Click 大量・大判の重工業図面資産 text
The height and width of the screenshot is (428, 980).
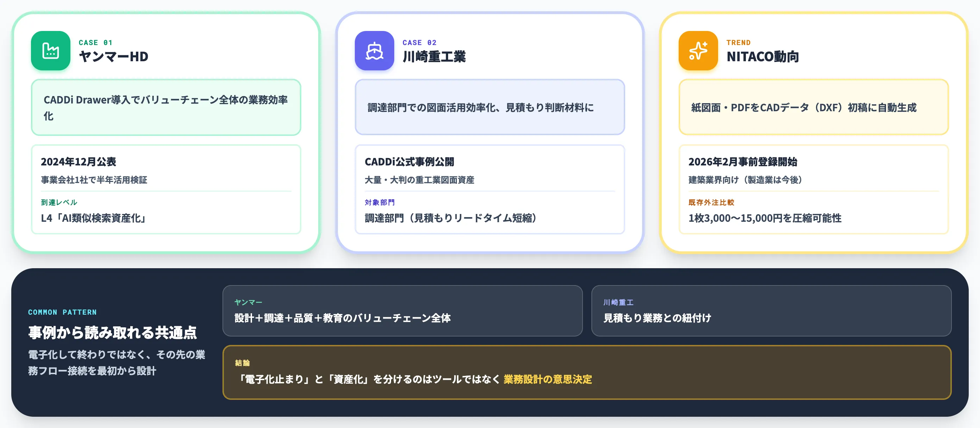(419, 180)
